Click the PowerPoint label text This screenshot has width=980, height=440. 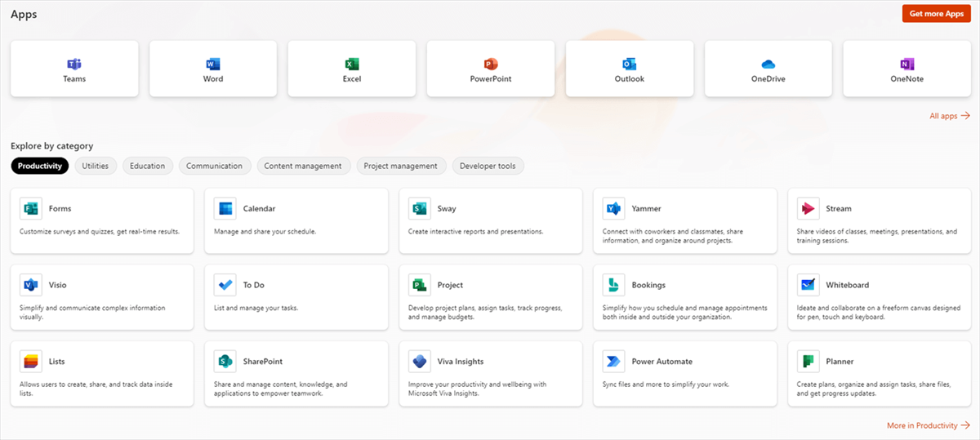click(x=491, y=79)
